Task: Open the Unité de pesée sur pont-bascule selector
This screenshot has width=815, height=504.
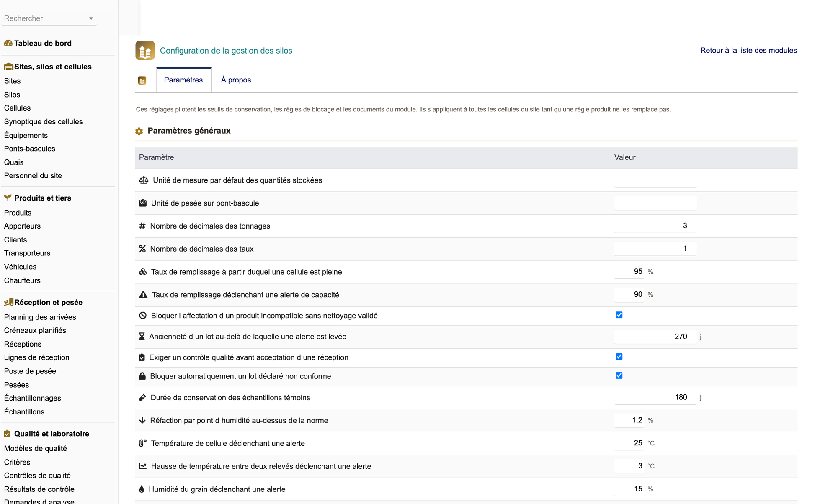Action: [x=655, y=203]
